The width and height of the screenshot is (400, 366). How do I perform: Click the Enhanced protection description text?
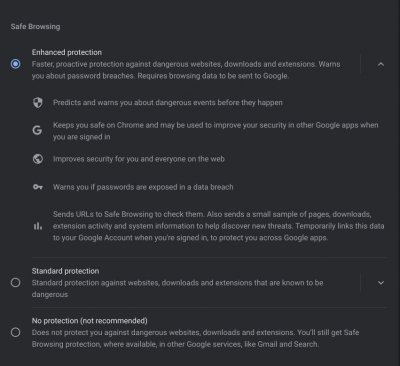click(x=186, y=70)
